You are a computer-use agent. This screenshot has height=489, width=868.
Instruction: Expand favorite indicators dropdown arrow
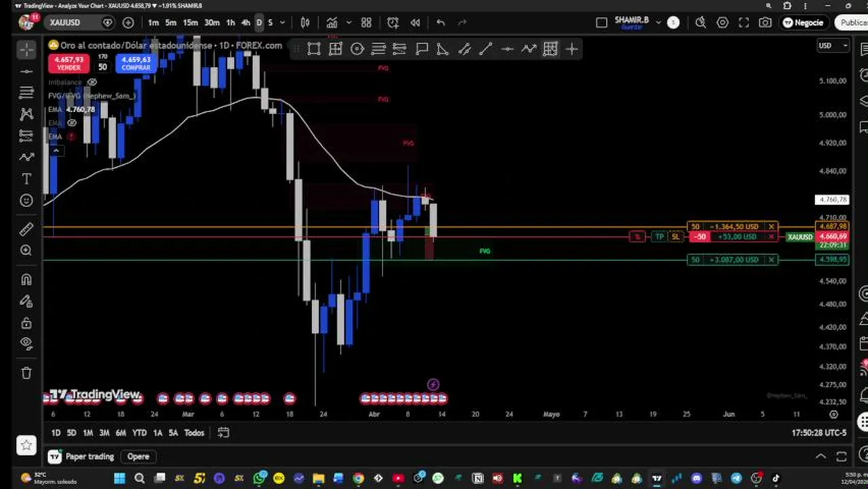[349, 22]
